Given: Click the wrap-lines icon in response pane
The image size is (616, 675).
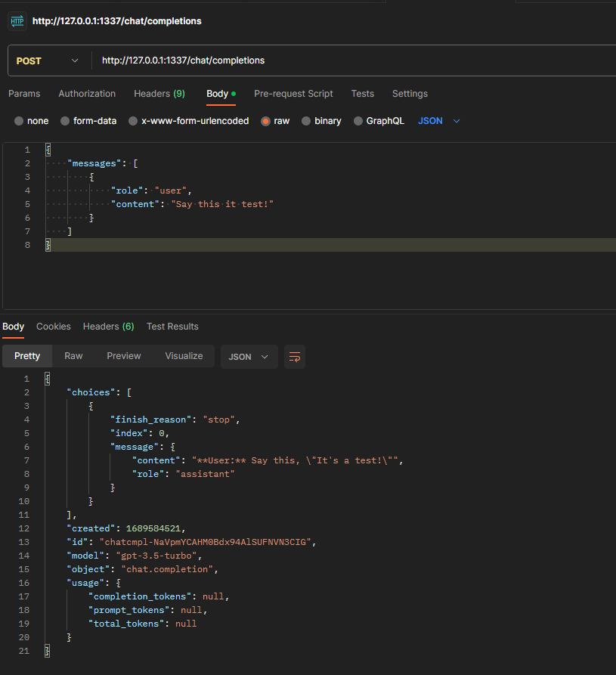Looking at the screenshot, I should [294, 356].
